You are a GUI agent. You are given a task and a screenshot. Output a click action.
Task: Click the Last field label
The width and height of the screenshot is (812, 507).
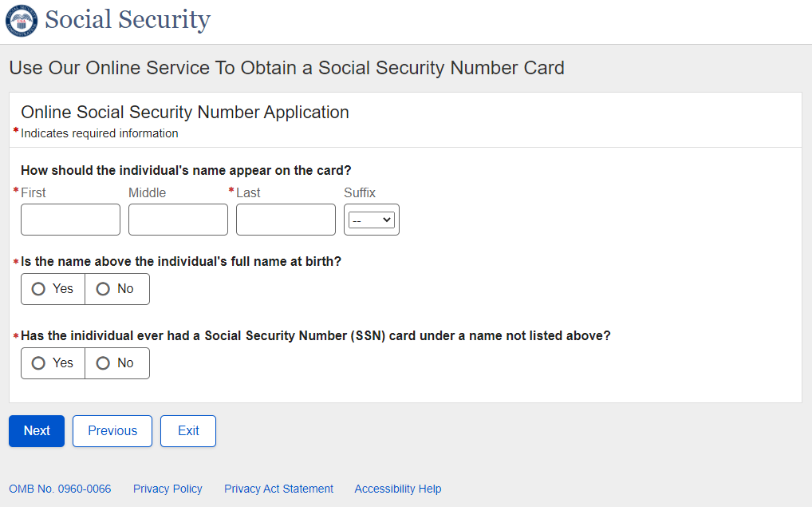pos(248,192)
